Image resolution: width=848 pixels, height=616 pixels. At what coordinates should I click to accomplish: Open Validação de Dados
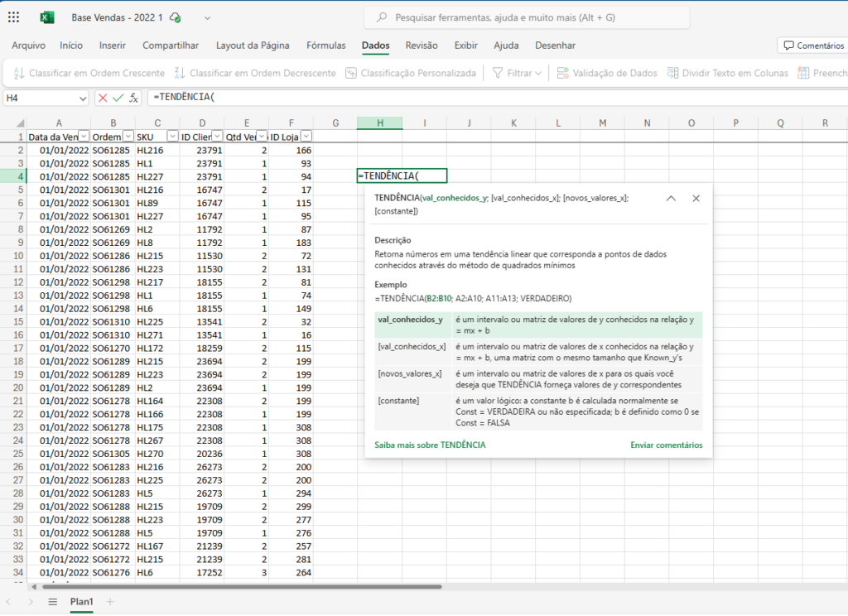(x=607, y=73)
